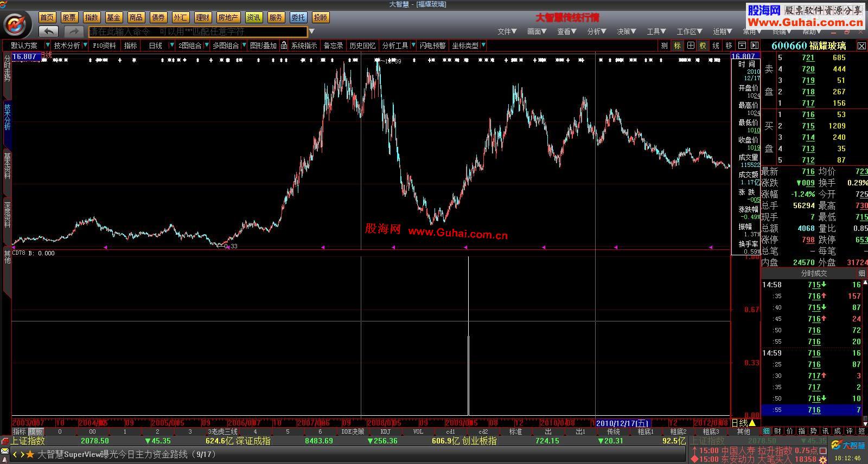Screen dimensions: 868x464
Task: Click the star icon in news ticker
Action: tap(30, 454)
